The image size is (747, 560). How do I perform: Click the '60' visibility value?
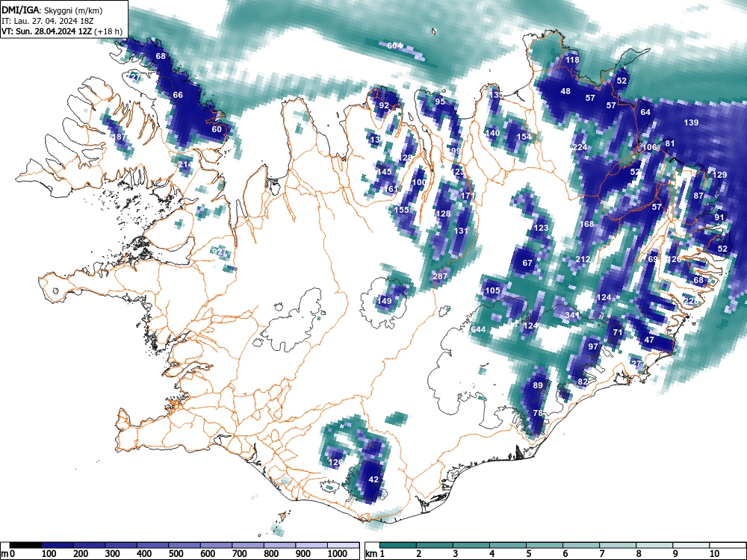[217, 129]
